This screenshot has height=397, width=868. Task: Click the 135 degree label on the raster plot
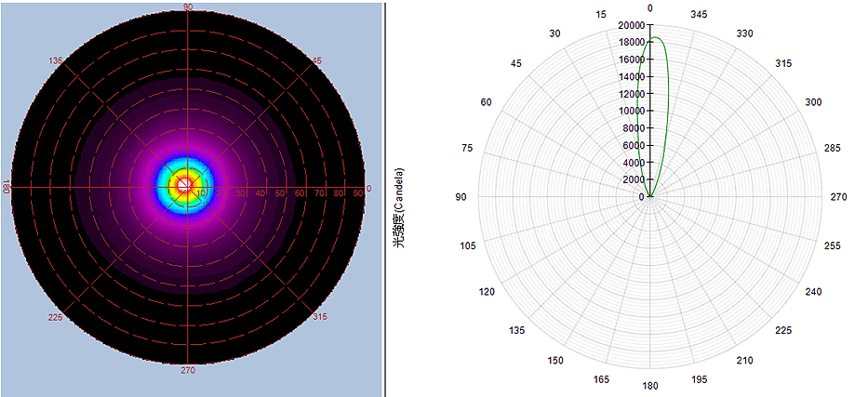point(56,61)
